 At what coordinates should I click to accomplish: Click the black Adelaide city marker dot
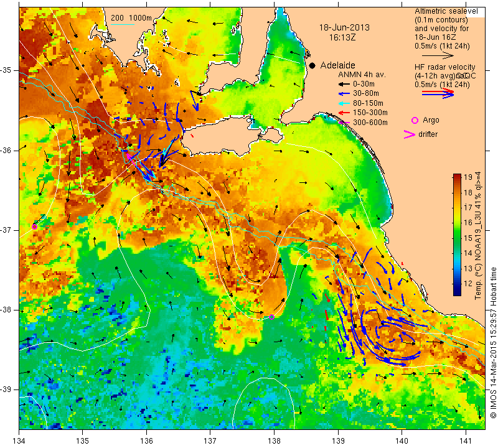312,65
